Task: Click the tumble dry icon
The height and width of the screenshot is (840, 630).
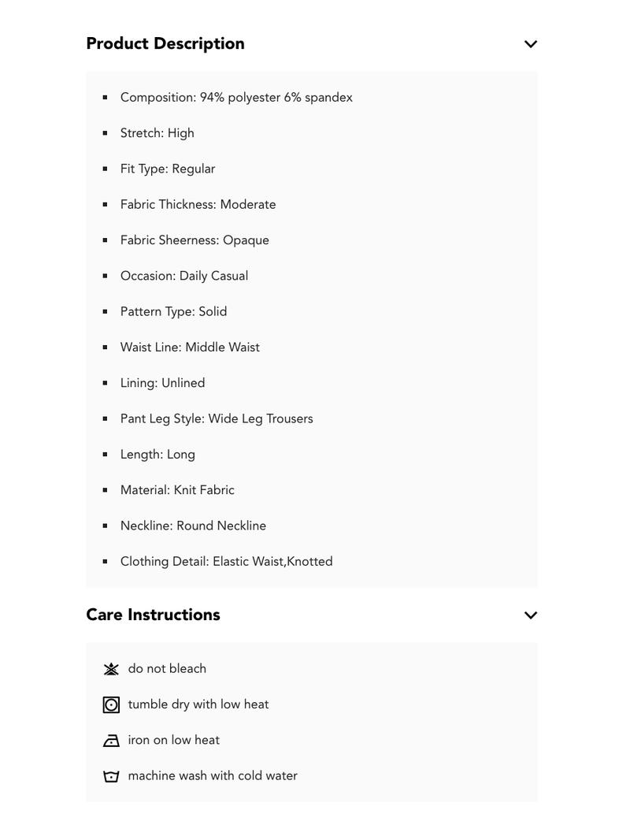Action: click(111, 705)
